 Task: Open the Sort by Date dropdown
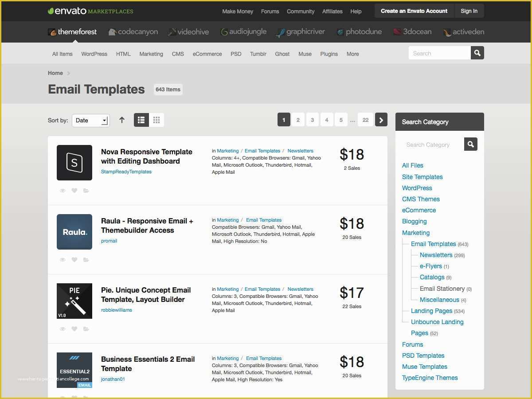(x=91, y=120)
